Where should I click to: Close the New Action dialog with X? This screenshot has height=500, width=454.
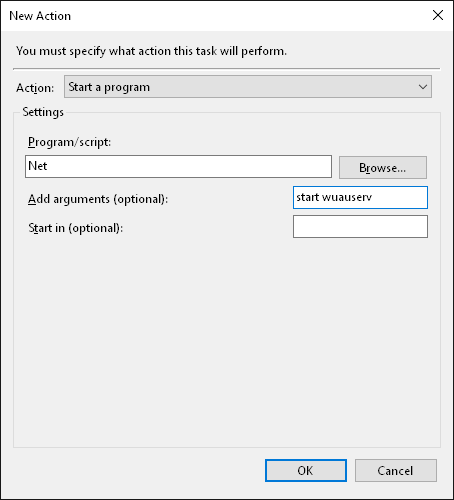[x=438, y=15]
